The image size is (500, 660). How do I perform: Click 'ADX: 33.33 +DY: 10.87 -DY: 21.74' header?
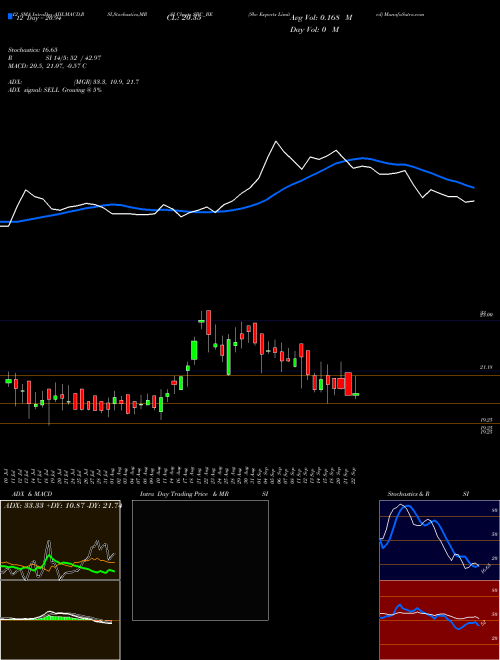(62, 506)
